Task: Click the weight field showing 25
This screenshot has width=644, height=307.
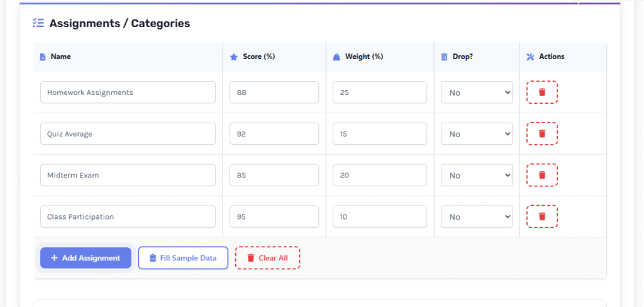Action: (x=379, y=92)
